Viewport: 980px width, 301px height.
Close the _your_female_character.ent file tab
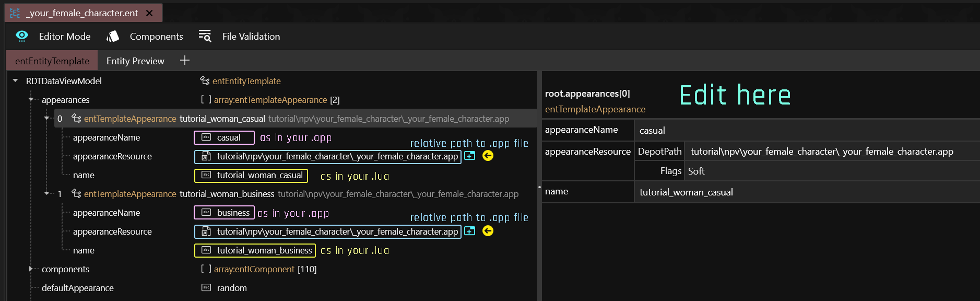[x=149, y=13]
